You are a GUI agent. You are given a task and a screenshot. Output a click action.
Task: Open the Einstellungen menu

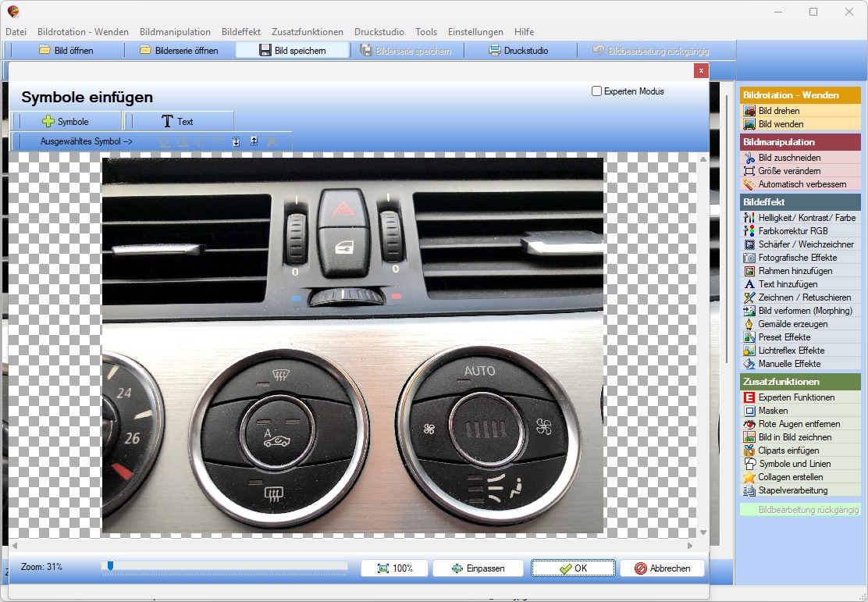coord(475,31)
